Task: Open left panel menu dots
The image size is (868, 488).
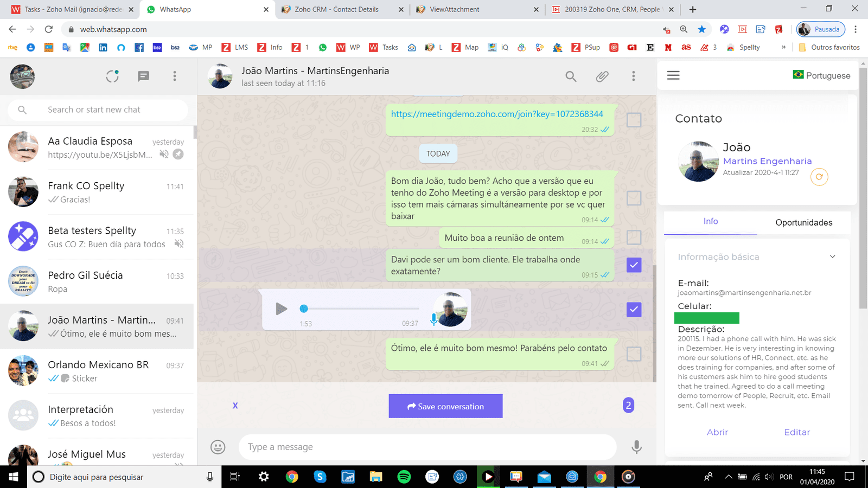Action: pyautogui.click(x=175, y=76)
